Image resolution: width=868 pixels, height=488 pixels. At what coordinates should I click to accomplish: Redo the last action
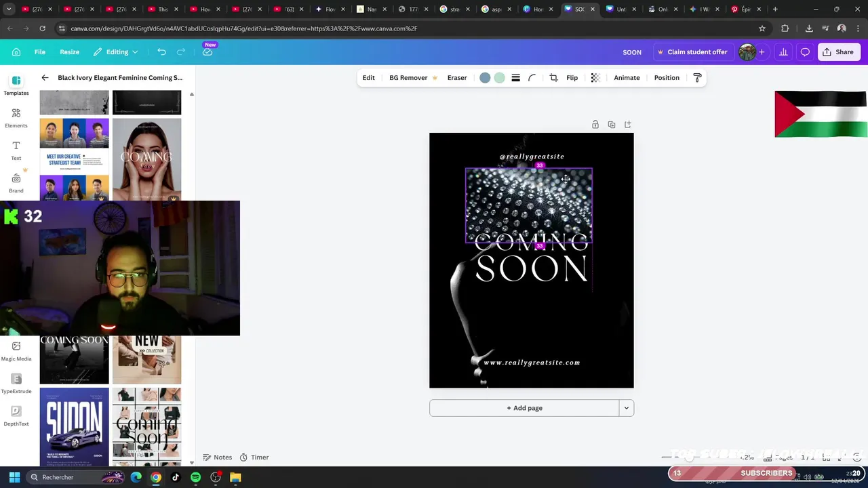click(x=181, y=52)
